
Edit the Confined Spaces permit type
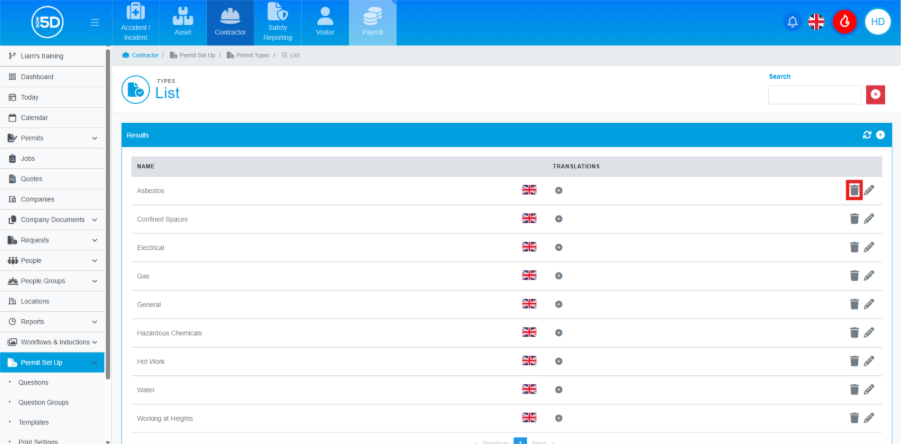click(x=869, y=219)
